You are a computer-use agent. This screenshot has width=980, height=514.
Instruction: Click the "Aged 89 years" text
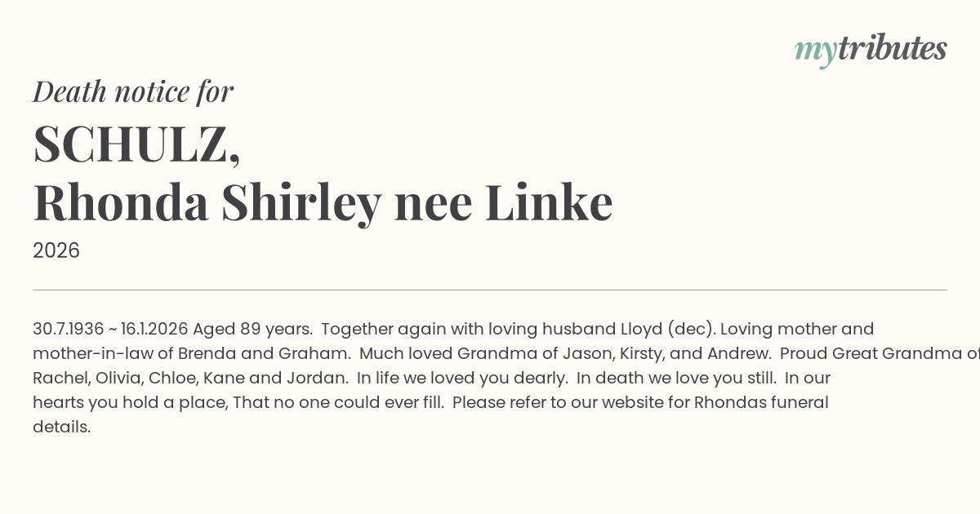pos(252,330)
